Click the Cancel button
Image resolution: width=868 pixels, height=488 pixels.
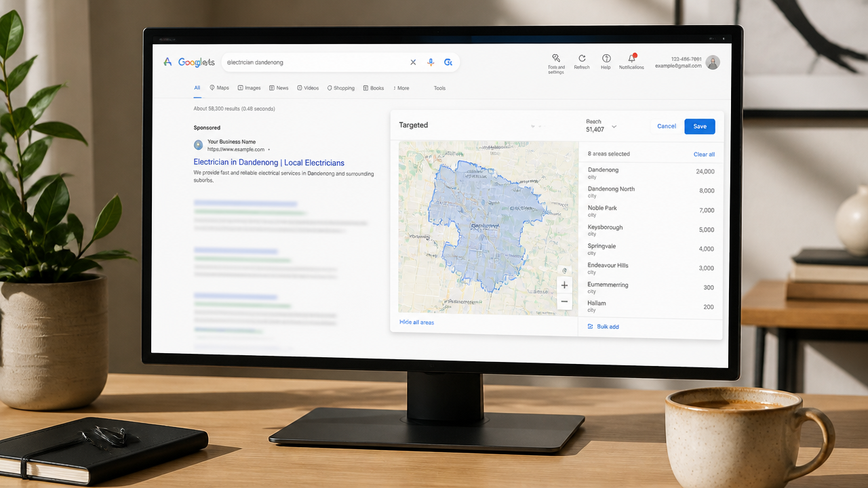pyautogui.click(x=667, y=126)
